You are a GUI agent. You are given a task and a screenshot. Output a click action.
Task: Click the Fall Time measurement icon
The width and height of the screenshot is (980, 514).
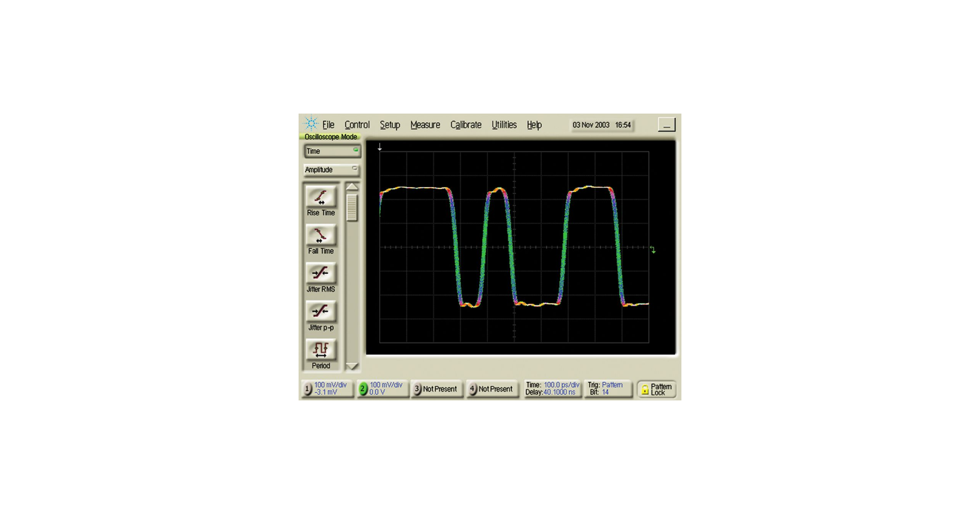(321, 235)
